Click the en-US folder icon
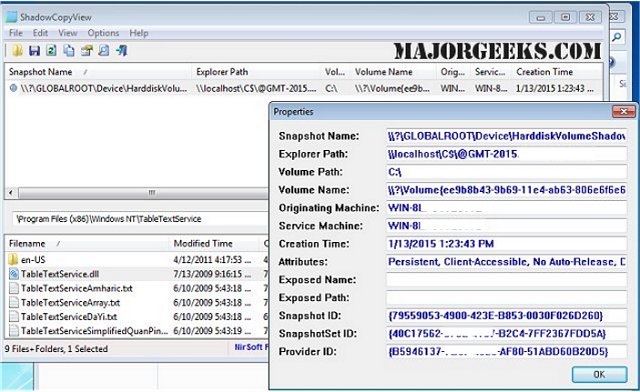This screenshot has height=392, width=640. 13,259
